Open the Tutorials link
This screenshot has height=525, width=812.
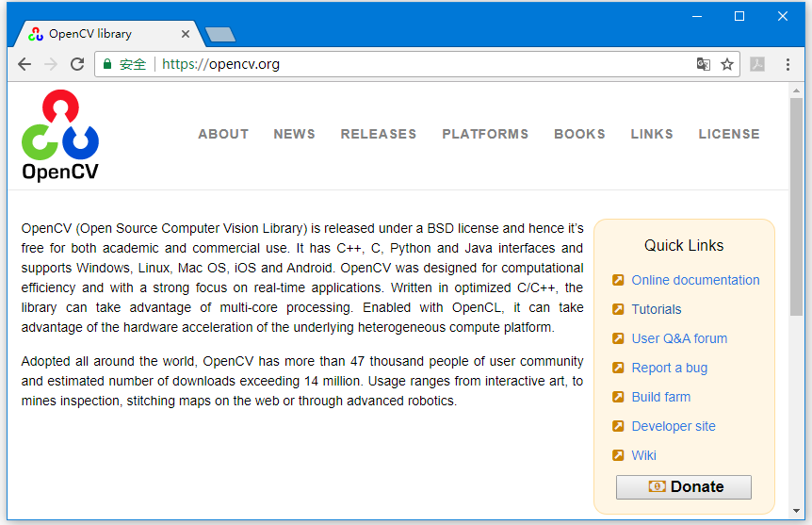pos(657,309)
